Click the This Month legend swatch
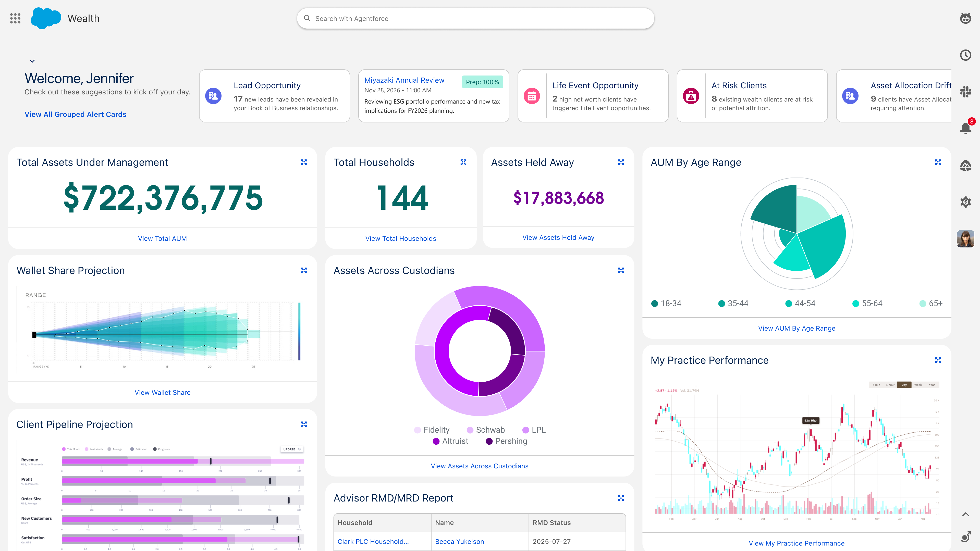980x551 pixels. point(64,449)
